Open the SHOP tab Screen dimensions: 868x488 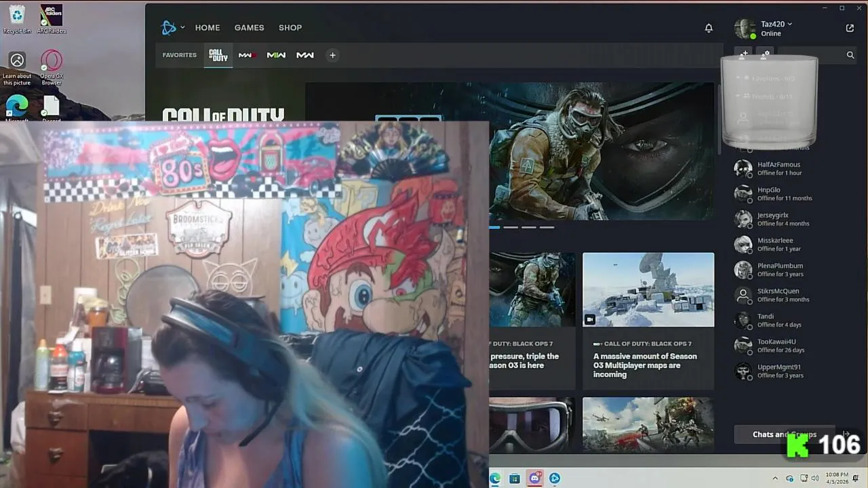290,28
